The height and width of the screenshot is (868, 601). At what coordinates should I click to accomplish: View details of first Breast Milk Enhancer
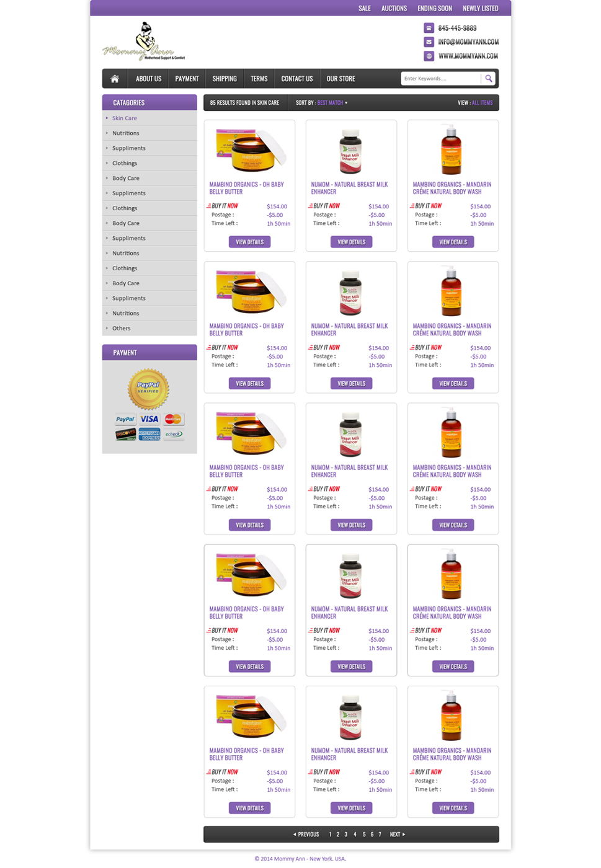click(351, 242)
